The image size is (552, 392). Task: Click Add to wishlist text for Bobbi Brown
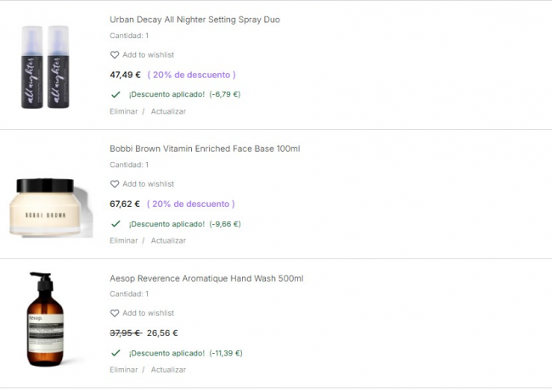(148, 184)
